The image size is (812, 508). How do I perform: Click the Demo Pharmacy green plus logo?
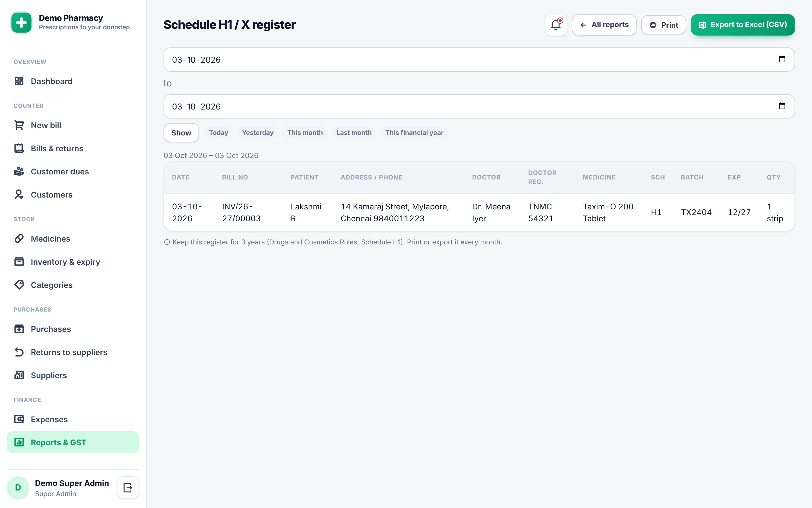click(x=21, y=23)
